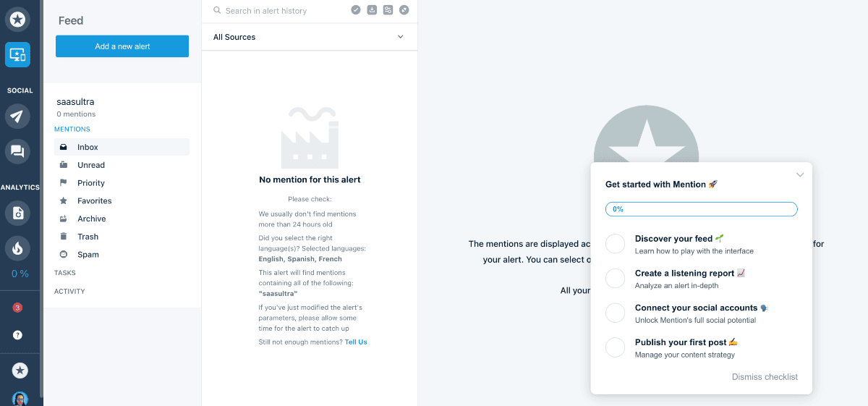This screenshot has width=868, height=406.
Task: Click the red notifications badge
Action: pos(17,308)
